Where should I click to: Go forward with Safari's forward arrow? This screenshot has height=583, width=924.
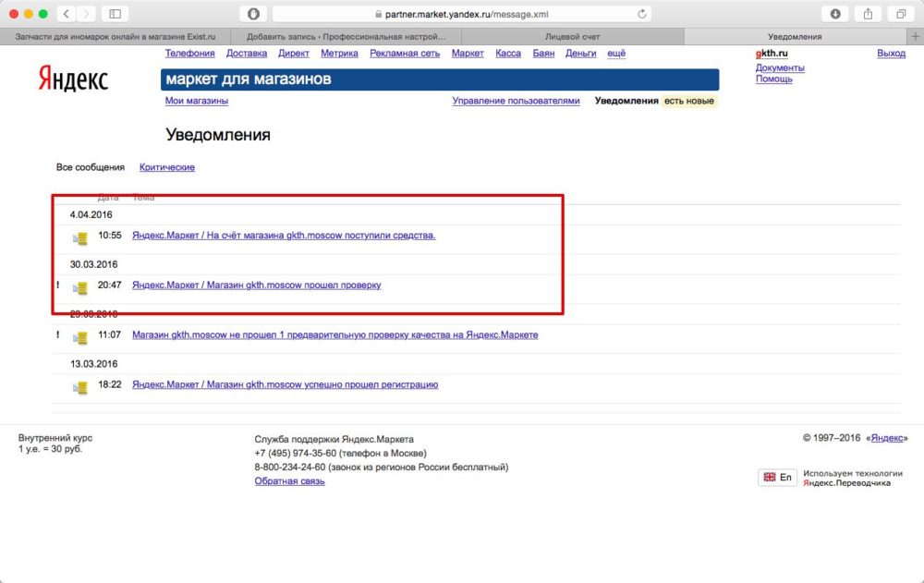click(x=86, y=14)
